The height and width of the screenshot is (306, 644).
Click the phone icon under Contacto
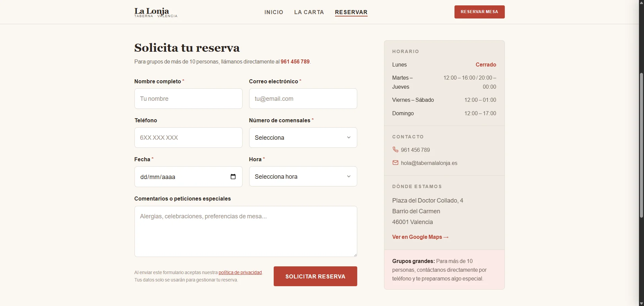395,149
